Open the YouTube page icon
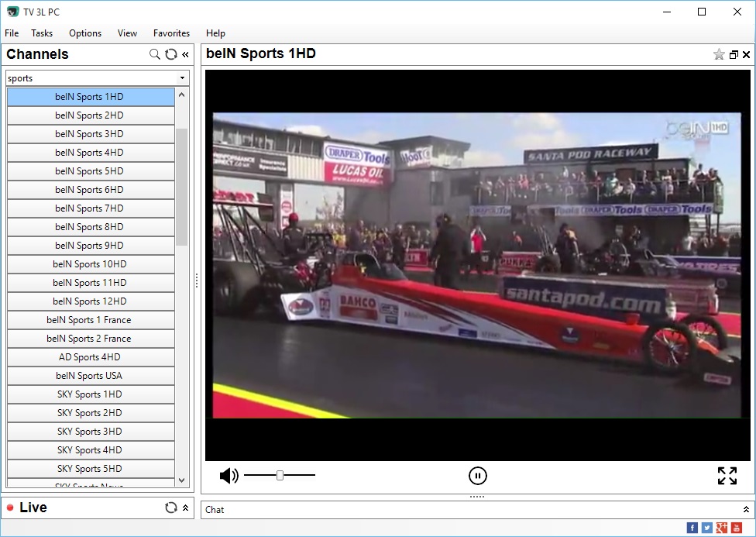Viewport: 756px width, 537px height. click(736, 528)
